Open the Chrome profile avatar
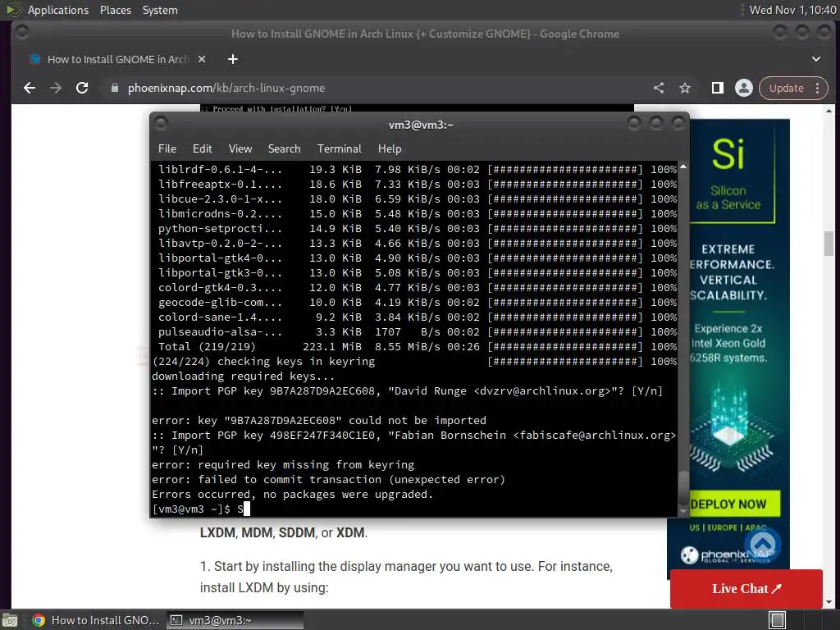This screenshot has width=840, height=630. [743, 88]
